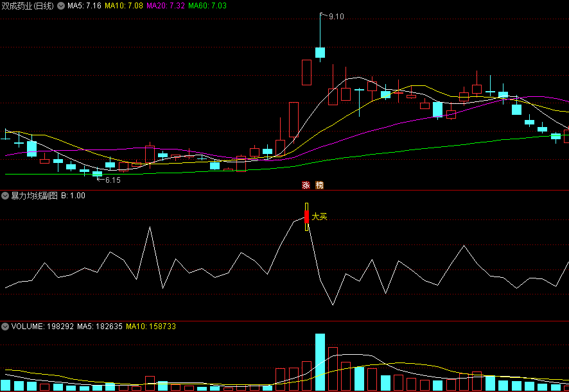Click the 涨 marker icon below the candles
569x392 pixels.
[306, 185]
